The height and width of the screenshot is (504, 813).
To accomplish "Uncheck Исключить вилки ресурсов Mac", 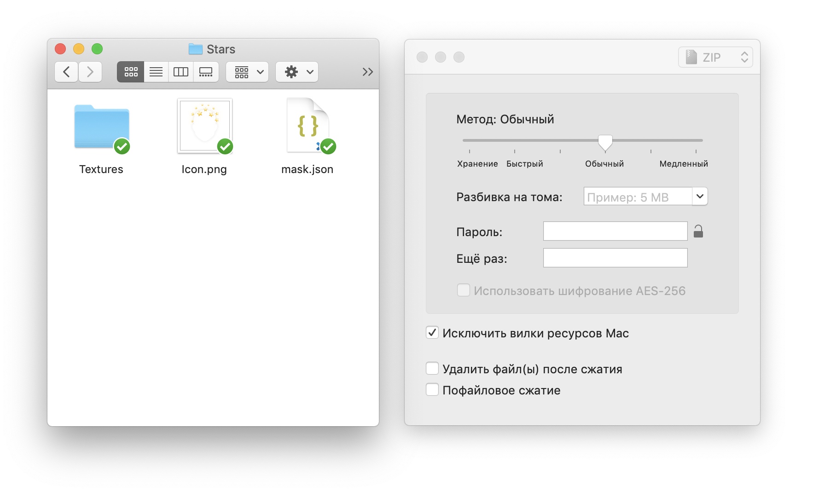I will click(x=432, y=332).
